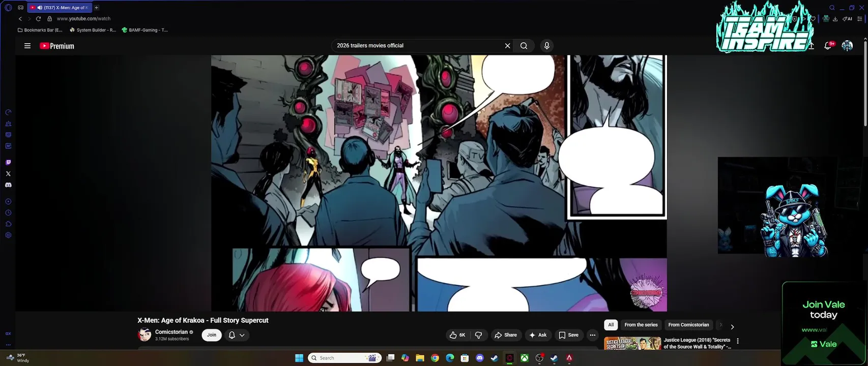
Task: Open a new browser tab with plus
Action: tap(96, 8)
